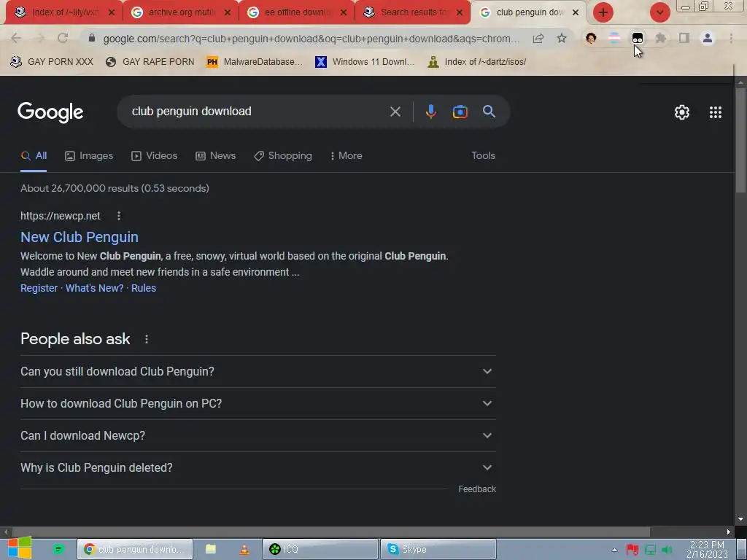Focus the Google search input field
Screen dimensions: 747x560
coord(258,112)
